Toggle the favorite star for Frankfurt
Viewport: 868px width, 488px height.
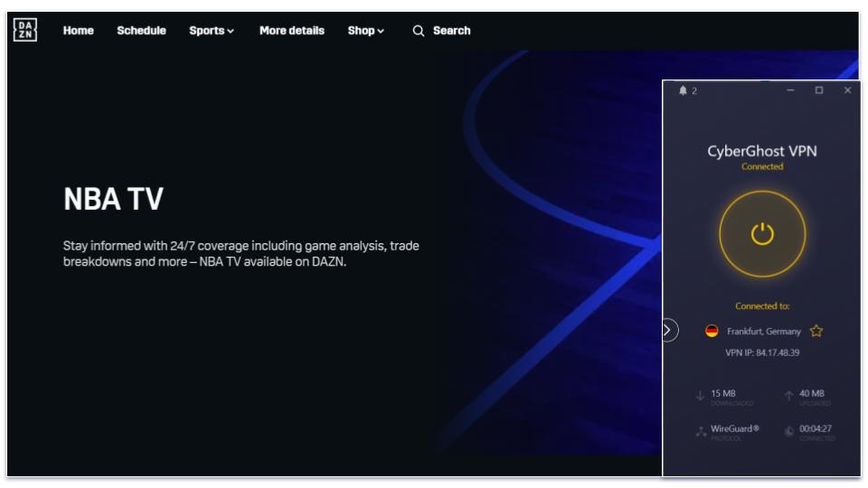(816, 331)
